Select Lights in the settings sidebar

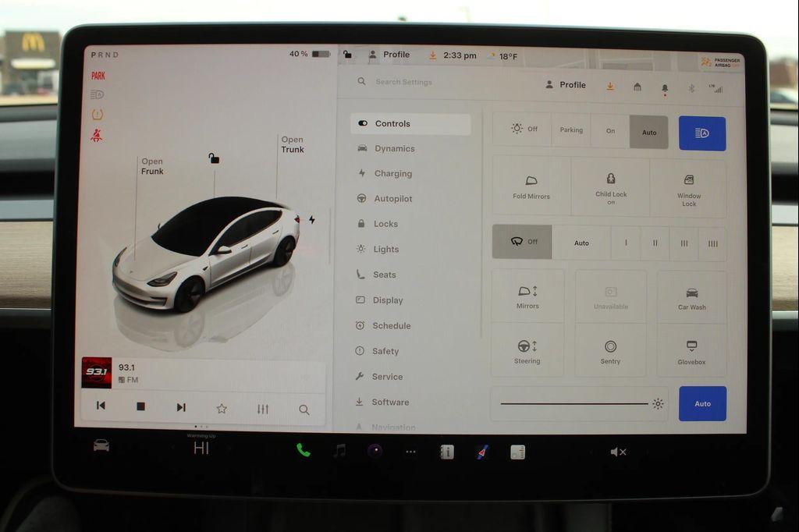[x=385, y=249]
